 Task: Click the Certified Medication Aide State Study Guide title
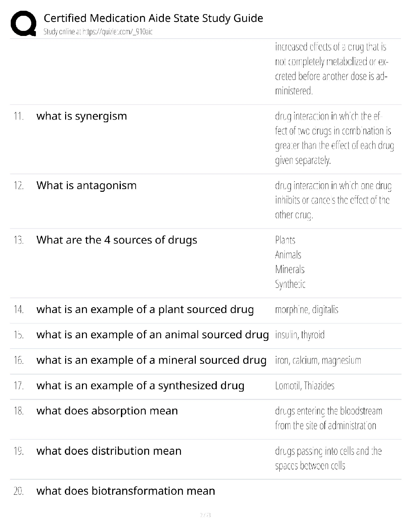point(153,18)
